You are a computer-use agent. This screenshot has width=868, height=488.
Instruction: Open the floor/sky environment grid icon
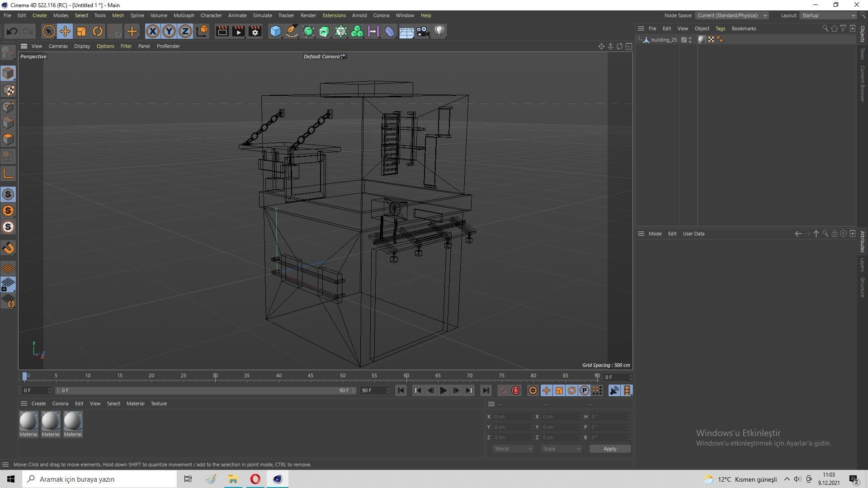pyautogui.click(x=406, y=31)
